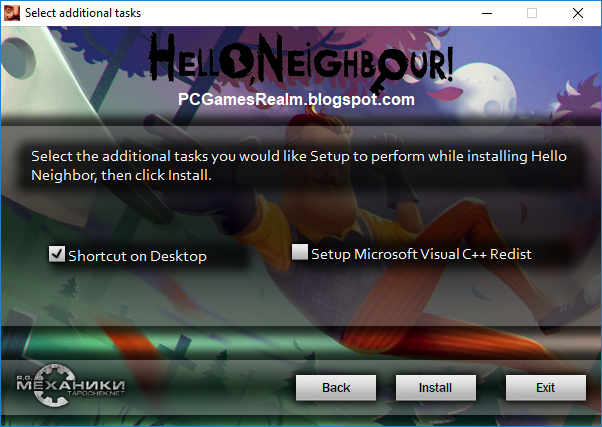Click the installer icon in title bar

[x=12, y=13]
